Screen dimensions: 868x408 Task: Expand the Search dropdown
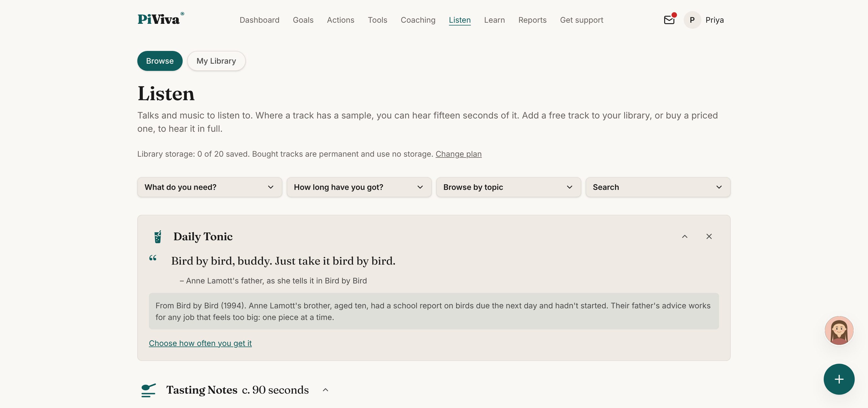click(658, 187)
